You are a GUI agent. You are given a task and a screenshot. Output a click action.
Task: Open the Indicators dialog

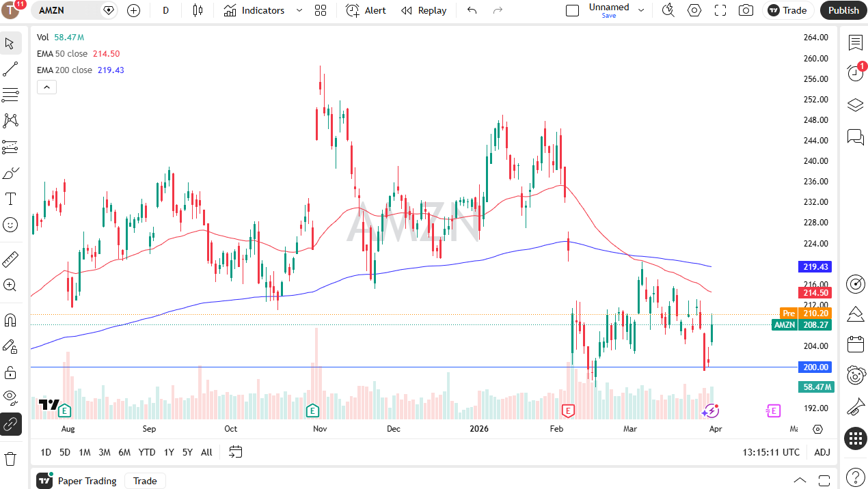(x=254, y=10)
